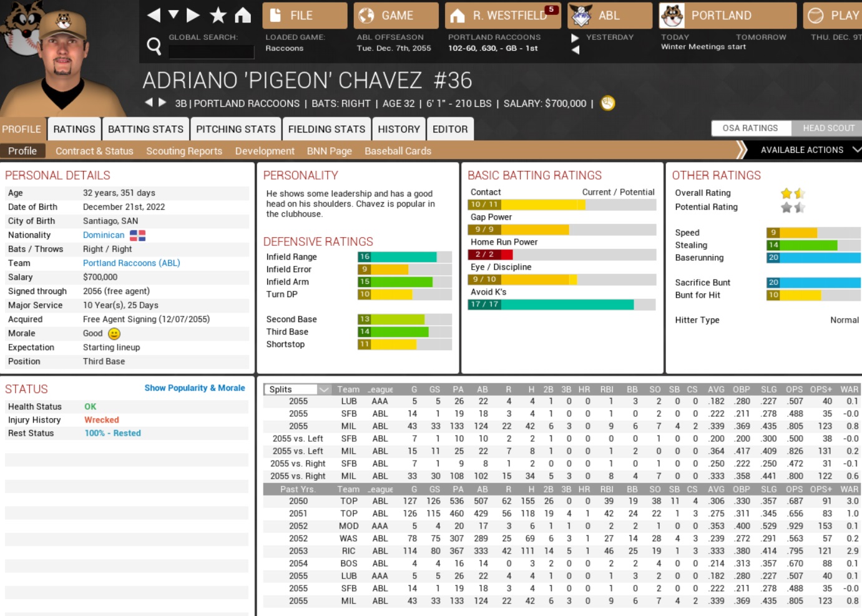Click the Avoid K's rating bar
862x616 pixels.
pos(561,305)
